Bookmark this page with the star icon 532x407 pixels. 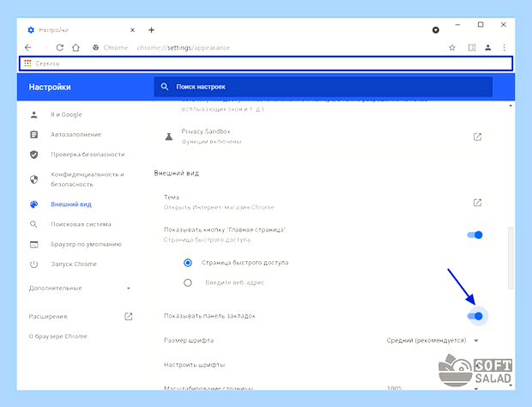[x=452, y=47]
